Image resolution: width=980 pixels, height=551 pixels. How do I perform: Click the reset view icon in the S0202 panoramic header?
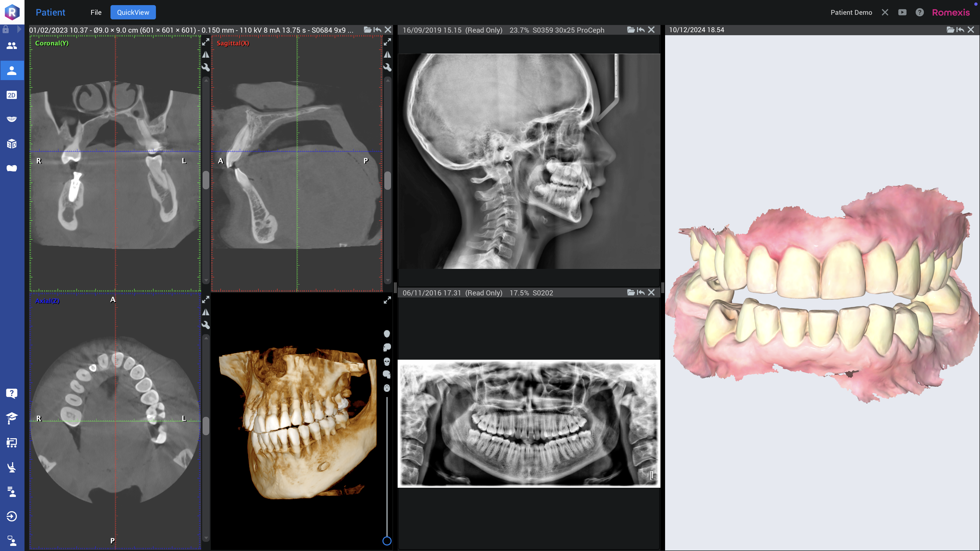tap(641, 292)
